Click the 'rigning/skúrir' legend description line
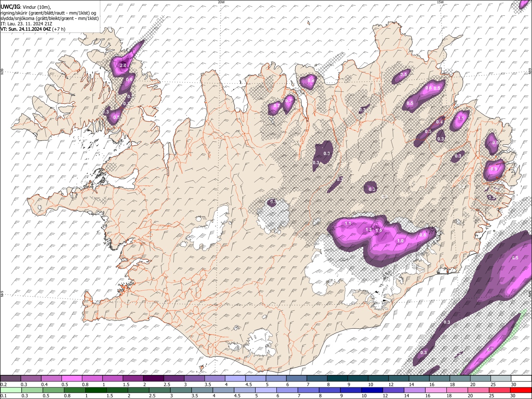Viewport: 532px width, 399px height. pyautogui.click(x=48, y=12)
